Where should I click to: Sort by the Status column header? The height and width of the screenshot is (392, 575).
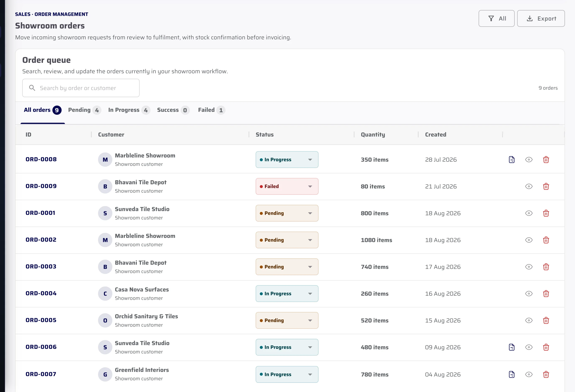pos(264,135)
